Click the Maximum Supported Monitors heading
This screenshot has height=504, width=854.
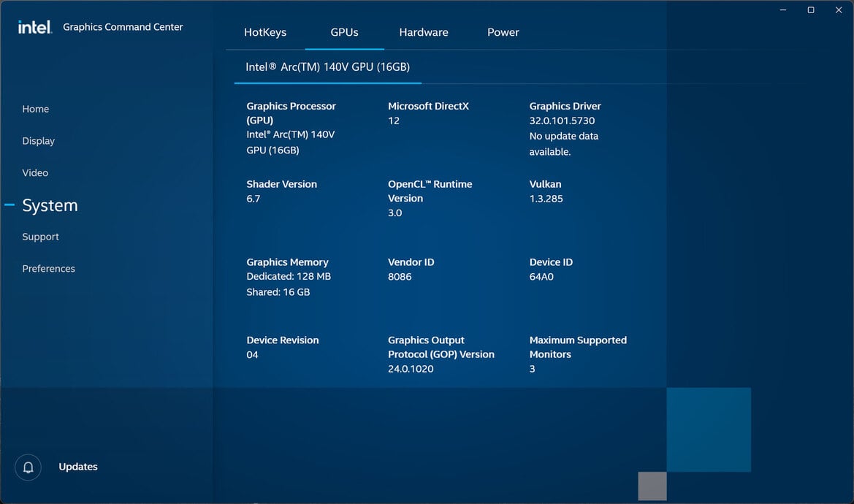(578, 347)
